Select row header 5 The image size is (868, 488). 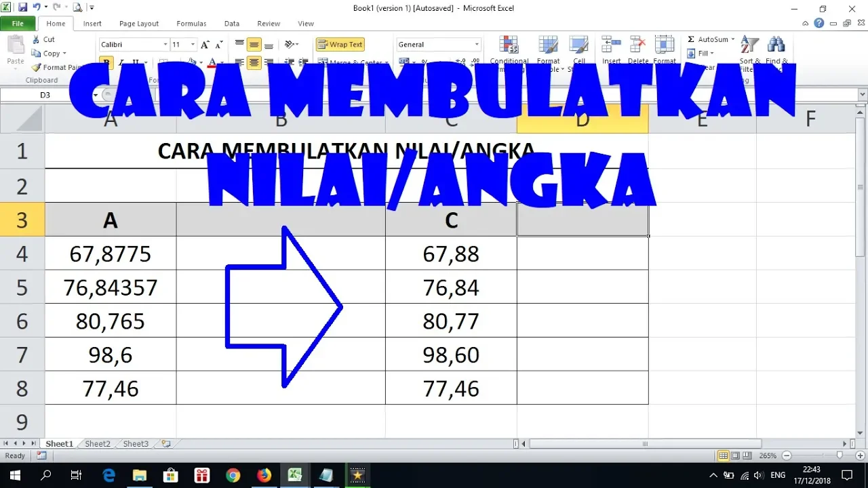22,287
